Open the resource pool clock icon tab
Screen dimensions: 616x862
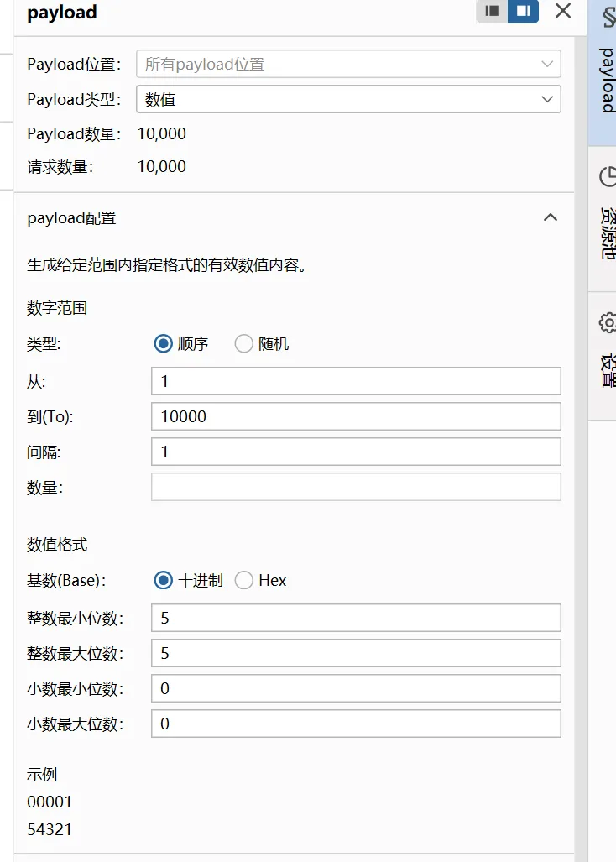point(607,176)
